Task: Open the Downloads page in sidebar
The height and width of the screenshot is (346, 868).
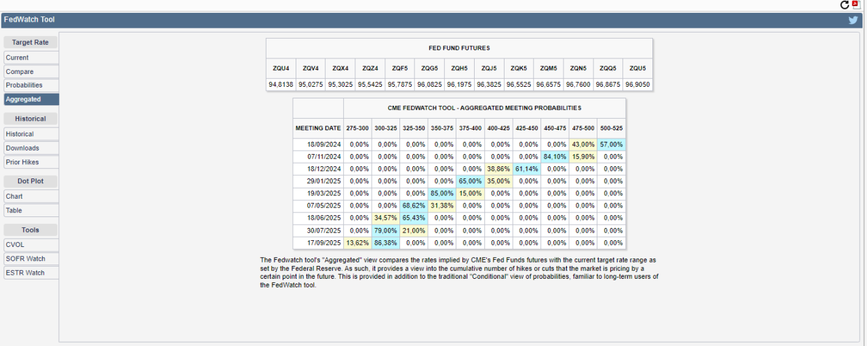Action: [31, 148]
